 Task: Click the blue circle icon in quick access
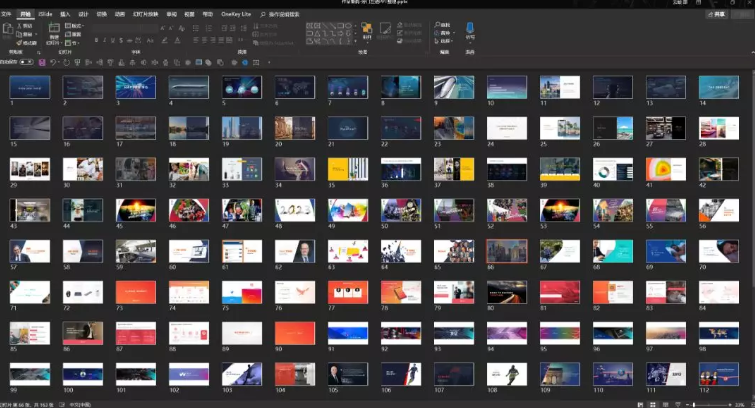tap(245, 63)
